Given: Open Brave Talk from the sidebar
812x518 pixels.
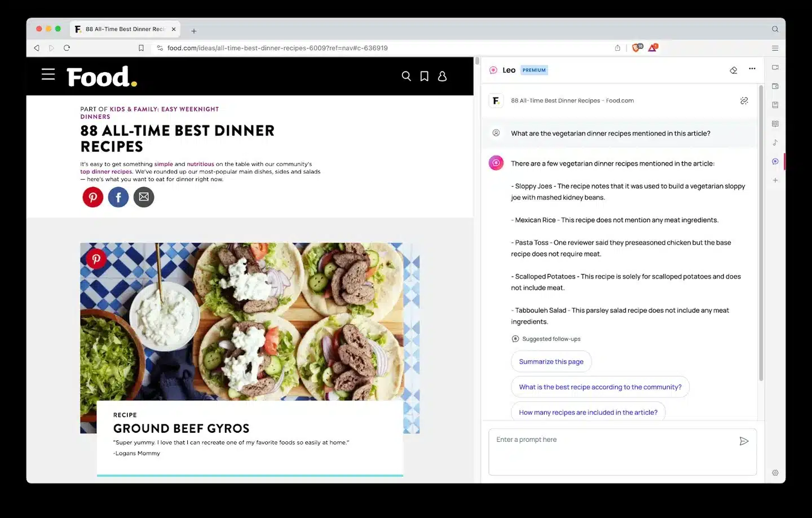Looking at the screenshot, I should pyautogui.click(x=775, y=68).
